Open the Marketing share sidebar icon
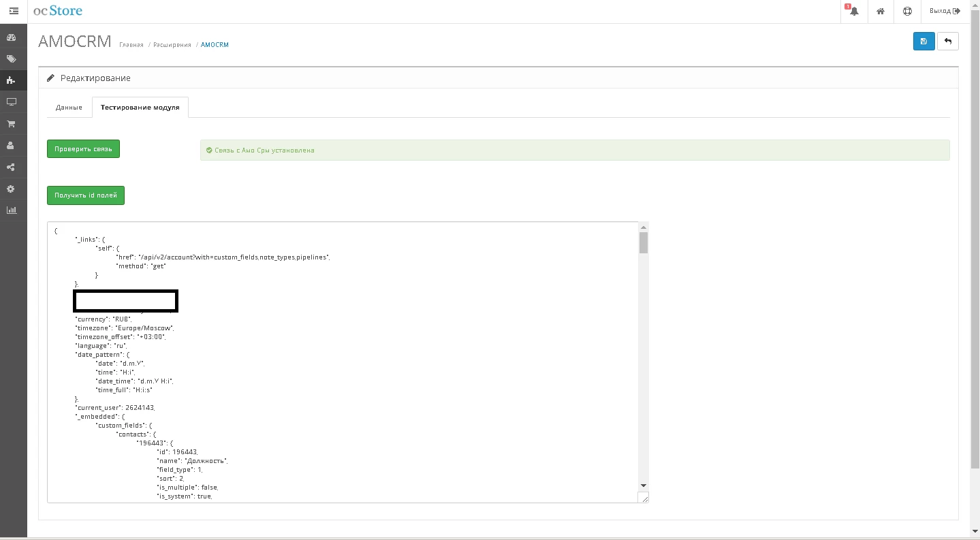Image resolution: width=980 pixels, height=540 pixels. pos(11,168)
